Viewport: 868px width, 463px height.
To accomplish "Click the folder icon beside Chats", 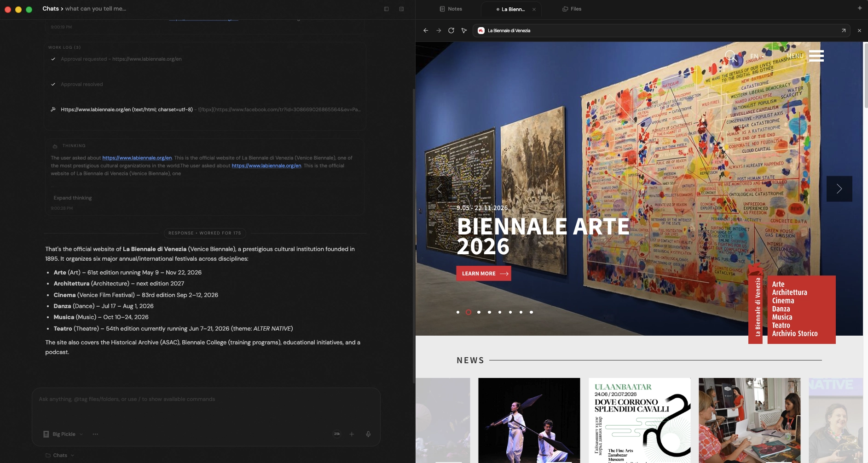I will coord(48,455).
